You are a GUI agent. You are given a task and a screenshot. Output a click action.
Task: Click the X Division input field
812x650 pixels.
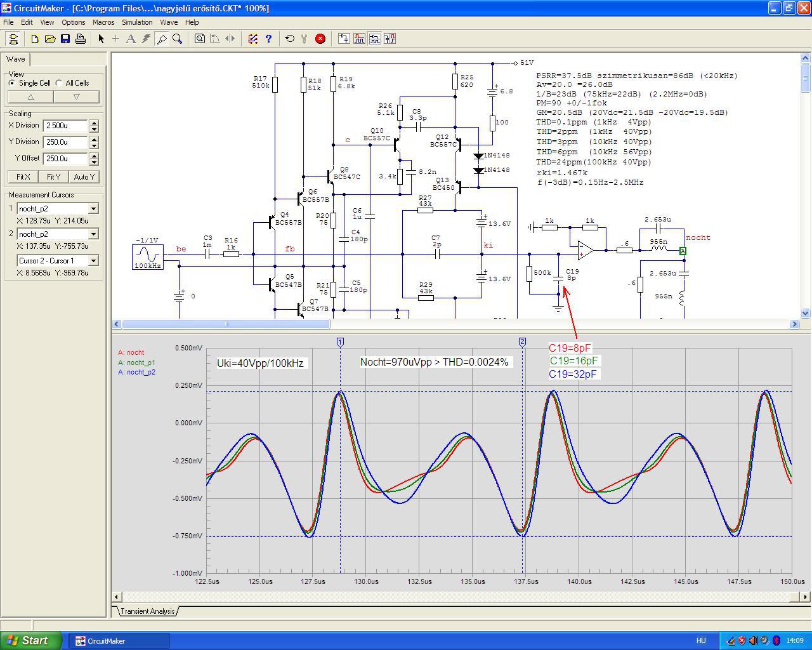click(x=65, y=126)
